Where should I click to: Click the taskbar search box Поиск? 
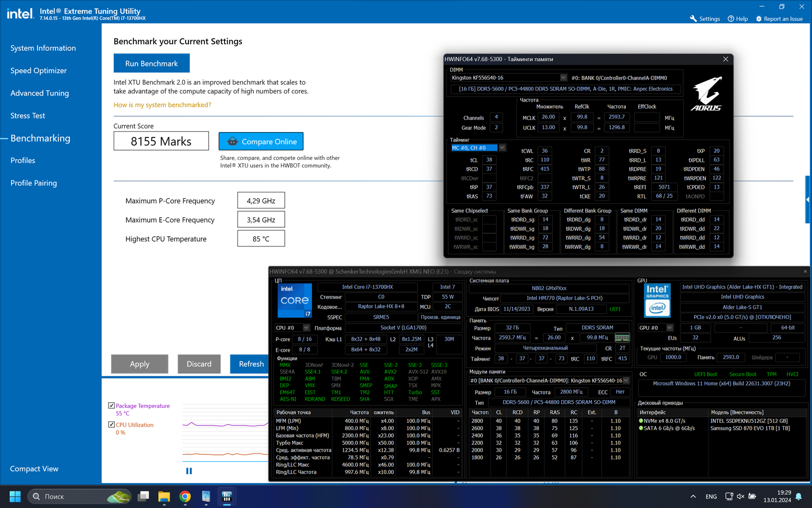[79, 496]
